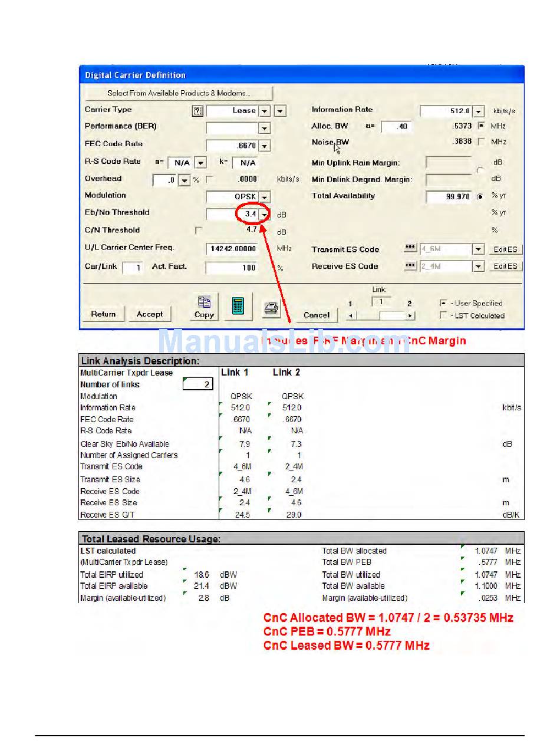Click the Min Dnlink Degrad. Margin field
Image resolution: width=560 pixels, height=747 pixels.
[x=449, y=180]
